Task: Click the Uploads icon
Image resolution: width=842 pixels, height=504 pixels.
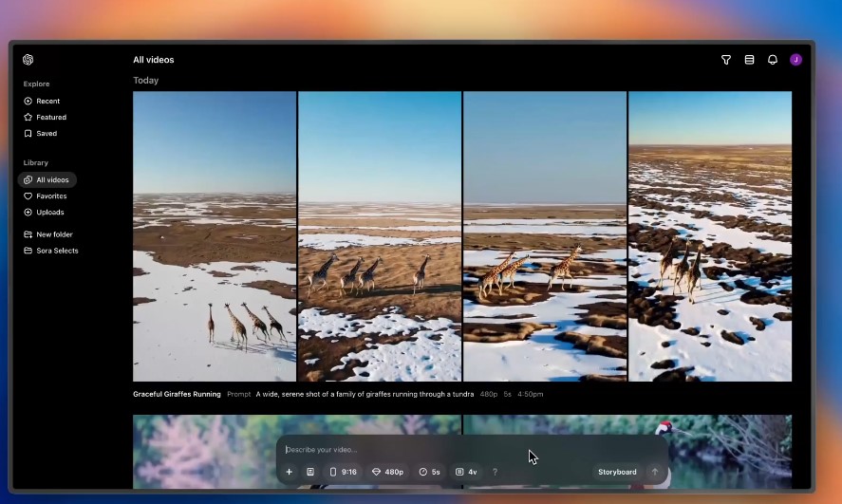Action: pyautogui.click(x=28, y=212)
